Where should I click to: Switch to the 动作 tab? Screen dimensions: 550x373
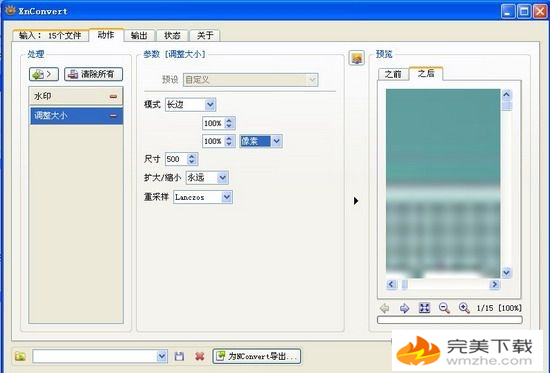(106, 35)
